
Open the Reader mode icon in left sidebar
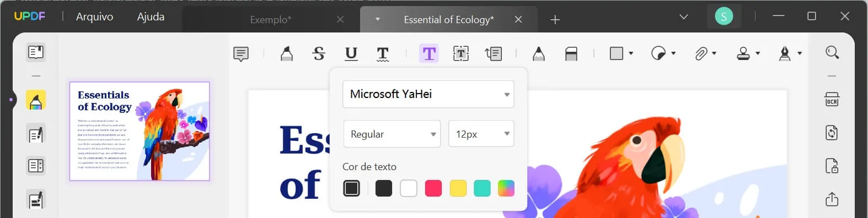(36, 52)
